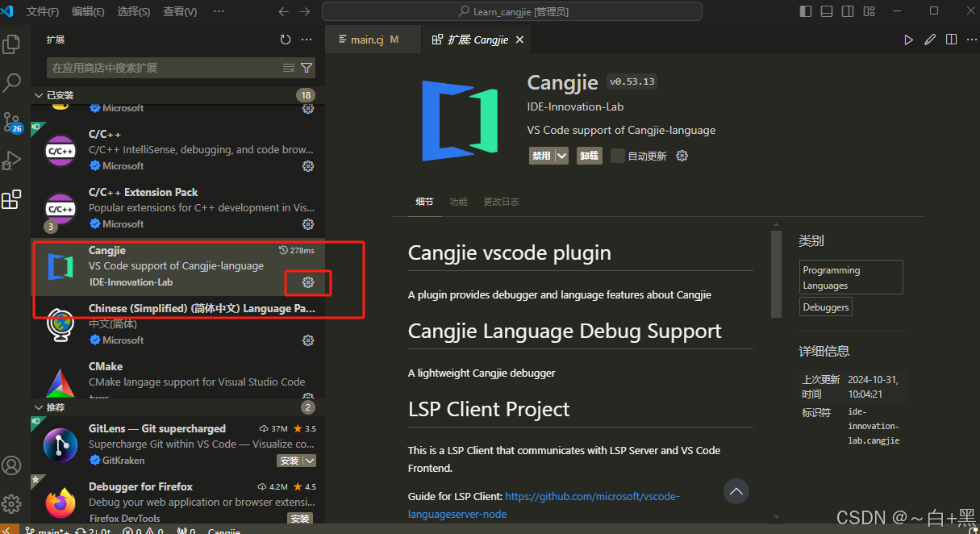Image resolution: width=980 pixels, height=534 pixels.
Task: Open manage gear for Chinese Language Pack
Action: pyautogui.click(x=308, y=340)
